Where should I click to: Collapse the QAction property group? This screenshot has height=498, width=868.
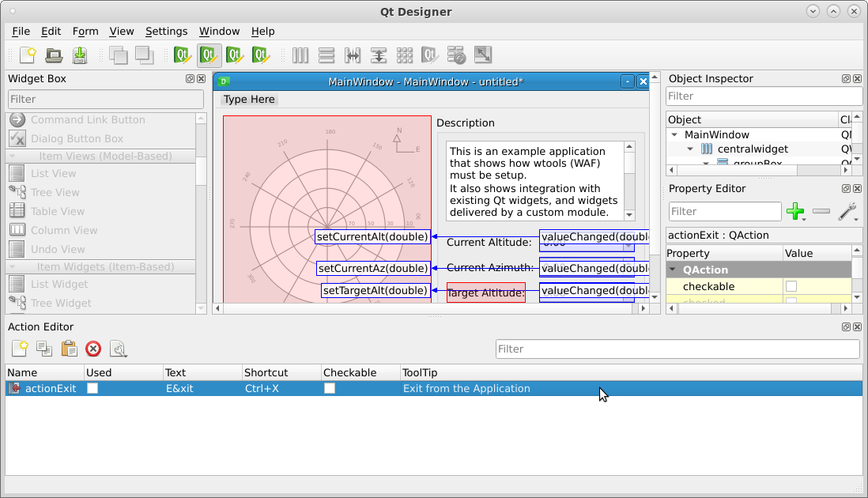(673, 270)
